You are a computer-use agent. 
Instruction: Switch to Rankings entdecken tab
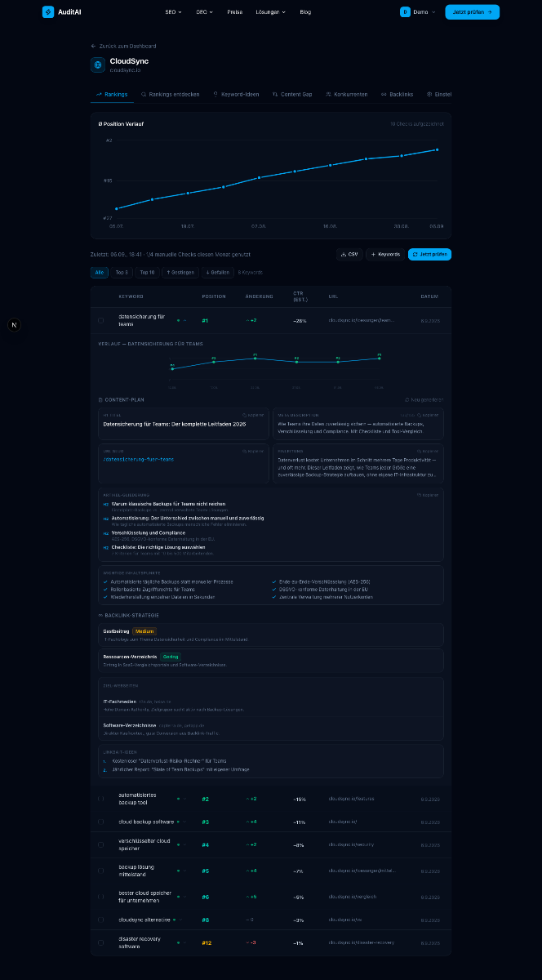(x=170, y=94)
